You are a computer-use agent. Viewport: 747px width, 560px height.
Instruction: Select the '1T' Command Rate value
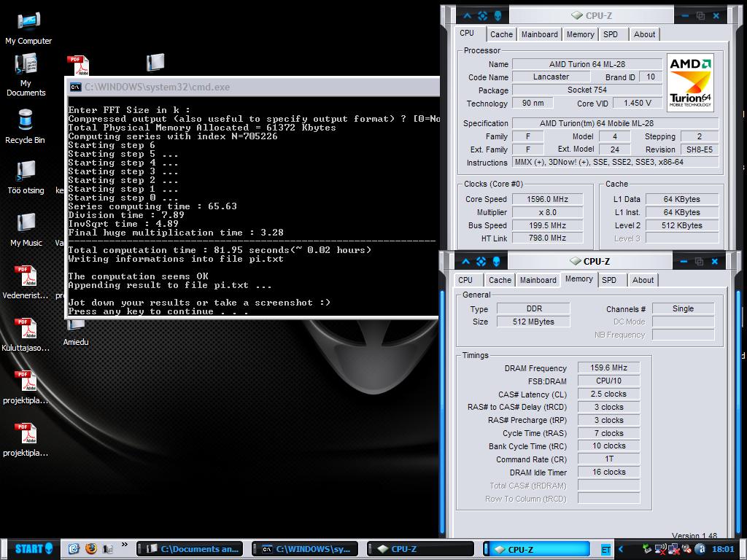coord(608,459)
